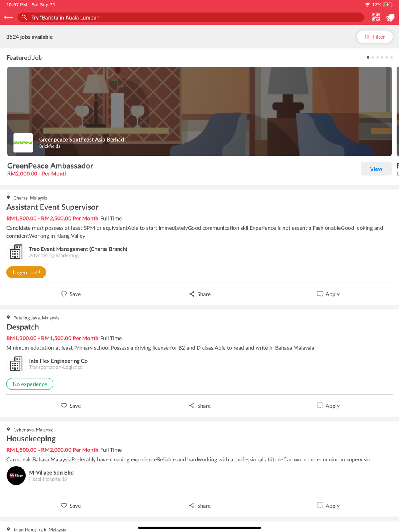Click location pin for Cheras, Malaysia
399x532 pixels.
tap(8, 198)
